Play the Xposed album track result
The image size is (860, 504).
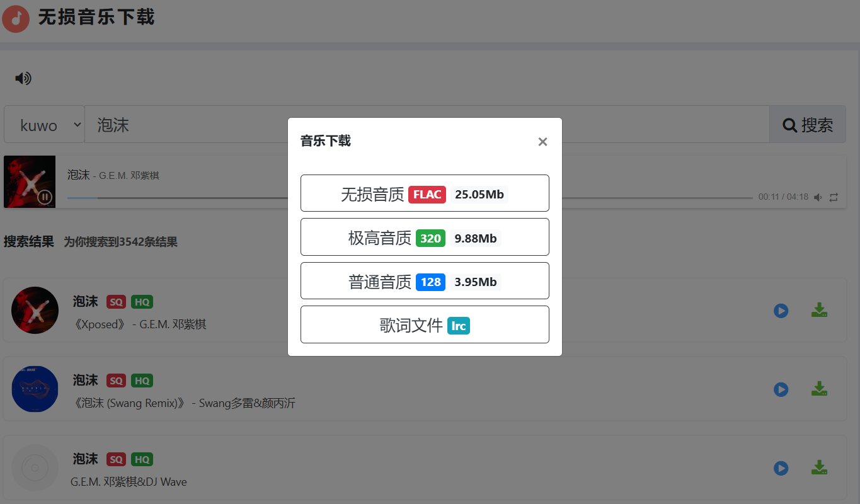pyautogui.click(x=781, y=311)
